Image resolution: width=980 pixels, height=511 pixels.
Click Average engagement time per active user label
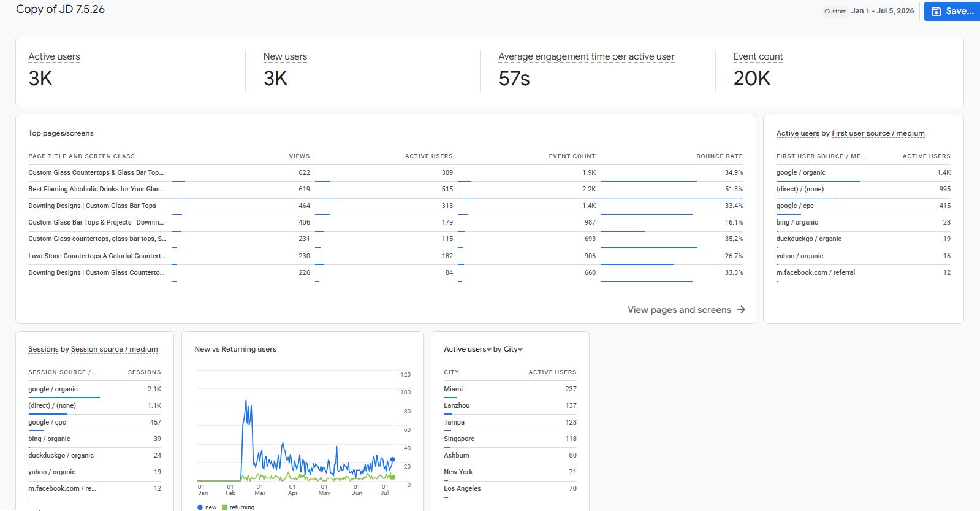click(x=587, y=56)
